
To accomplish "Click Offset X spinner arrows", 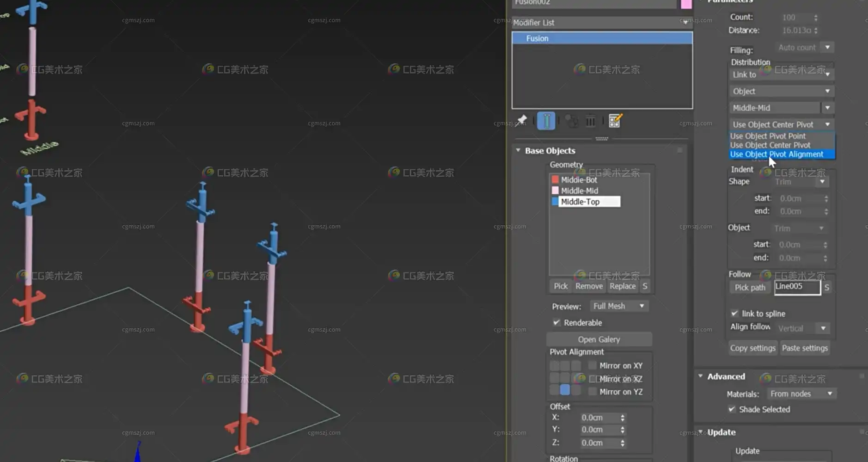I will 623,418.
